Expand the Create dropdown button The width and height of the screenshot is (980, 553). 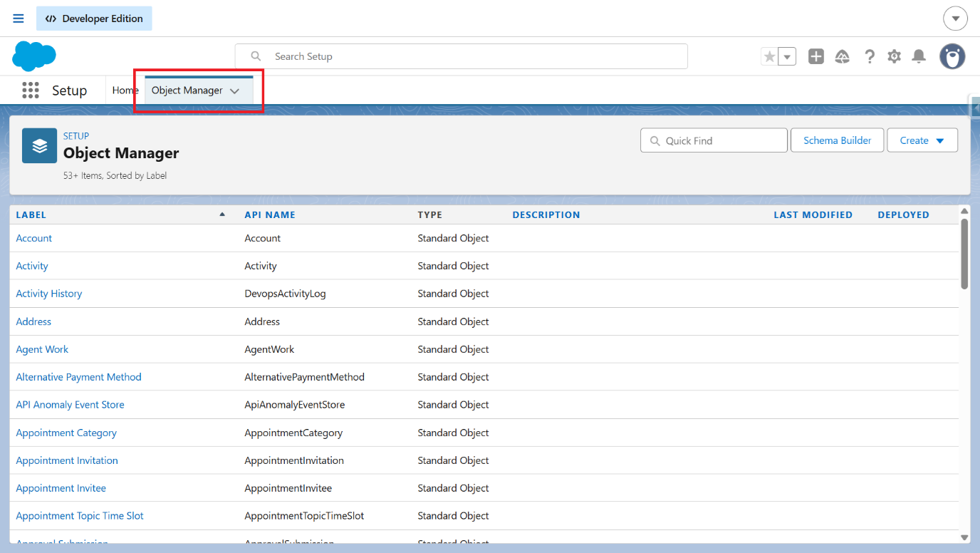pos(922,140)
